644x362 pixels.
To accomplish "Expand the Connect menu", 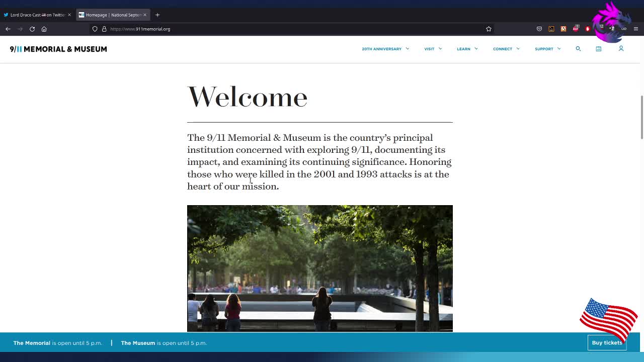I will click(x=506, y=49).
